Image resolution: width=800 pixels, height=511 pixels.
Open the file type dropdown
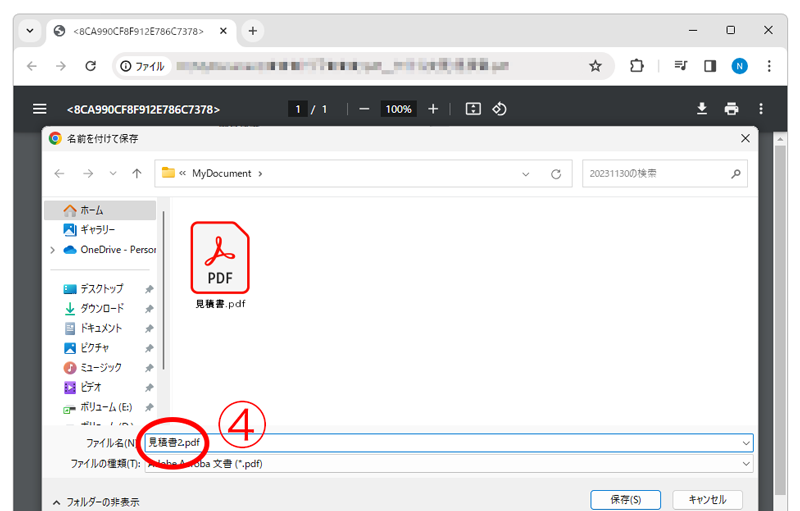pos(746,464)
